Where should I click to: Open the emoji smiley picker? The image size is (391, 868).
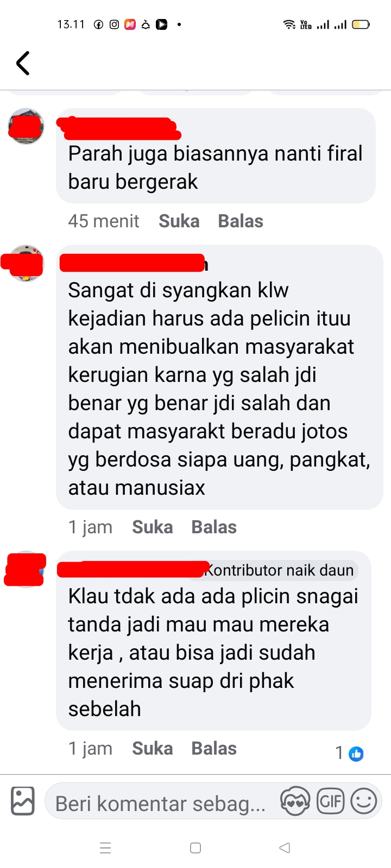coord(364,801)
